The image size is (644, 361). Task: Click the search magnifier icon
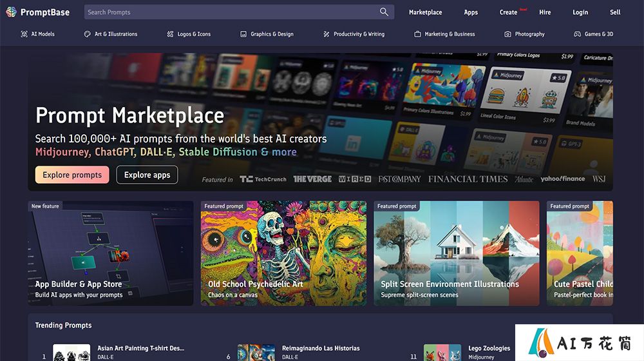pos(384,12)
